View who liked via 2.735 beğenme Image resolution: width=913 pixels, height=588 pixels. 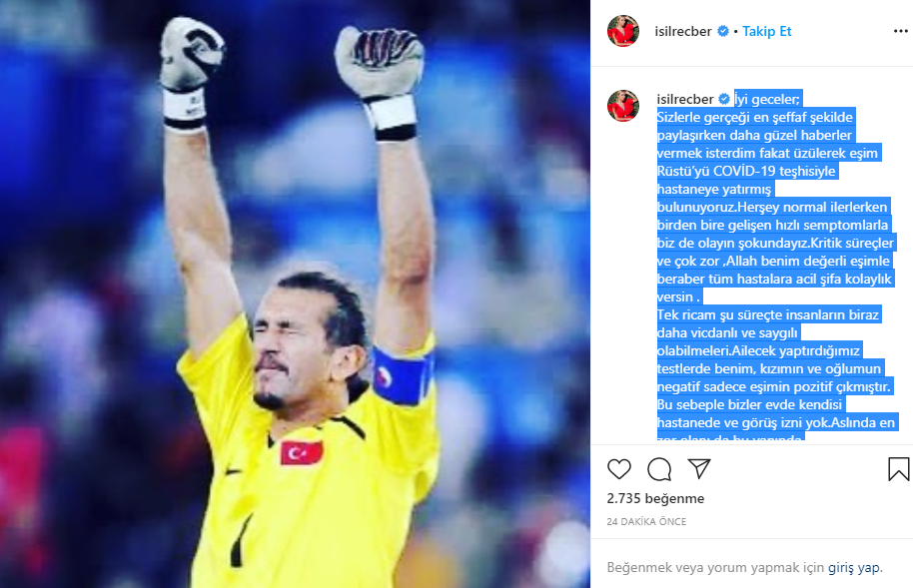coord(655,498)
